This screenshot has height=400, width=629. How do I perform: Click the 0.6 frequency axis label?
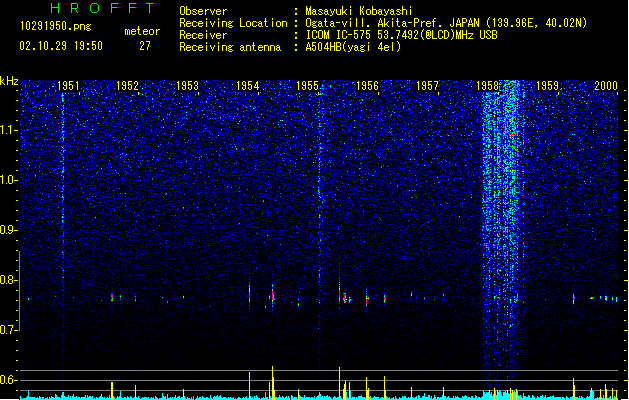(x=9, y=380)
